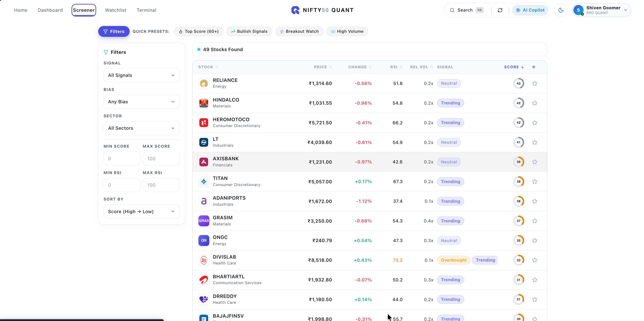
Task: Star the RELIANCE stock
Action: [x=534, y=83]
